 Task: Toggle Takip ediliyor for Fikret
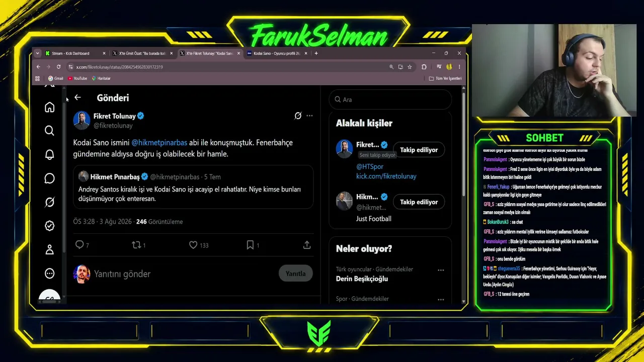click(419, 150)
